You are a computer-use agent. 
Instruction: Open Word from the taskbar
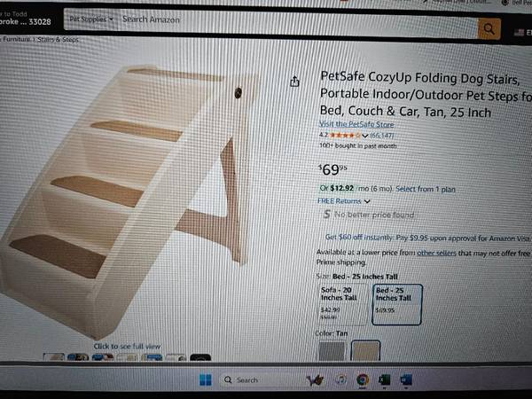tap(406, 379)
